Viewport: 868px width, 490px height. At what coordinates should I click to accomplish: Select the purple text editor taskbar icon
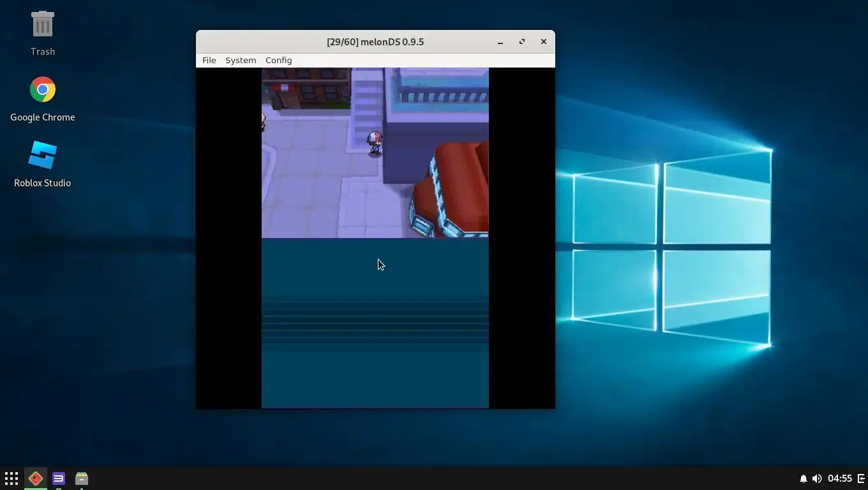point(59,478)
